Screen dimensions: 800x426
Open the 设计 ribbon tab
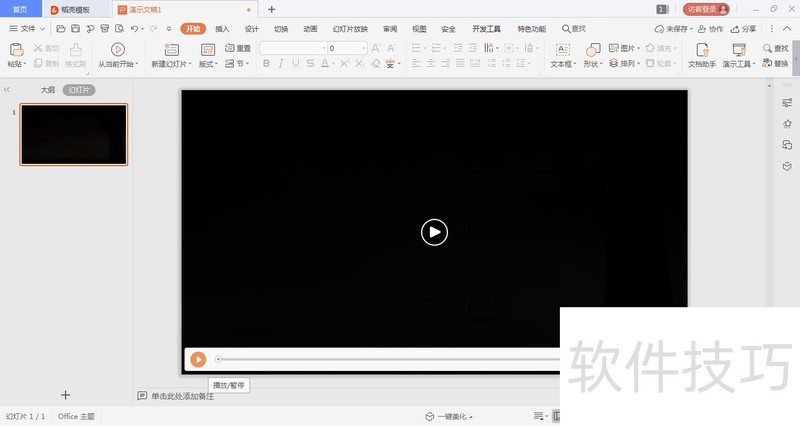(x=252, y=29)
